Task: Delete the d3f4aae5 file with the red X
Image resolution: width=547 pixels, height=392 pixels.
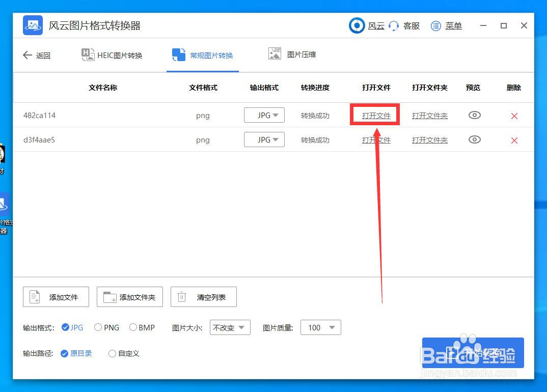Action: click(x=514, y=139)
